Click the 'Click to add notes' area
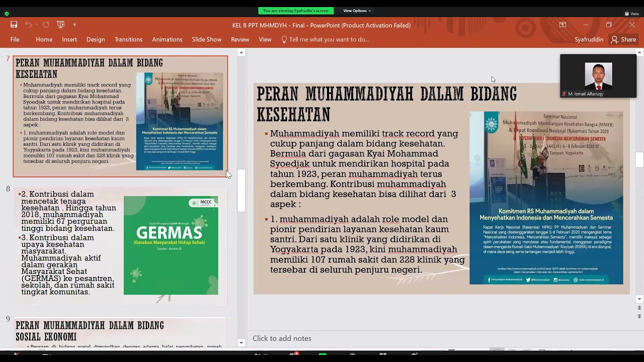The image size is (644, 362). click(282, 338)
